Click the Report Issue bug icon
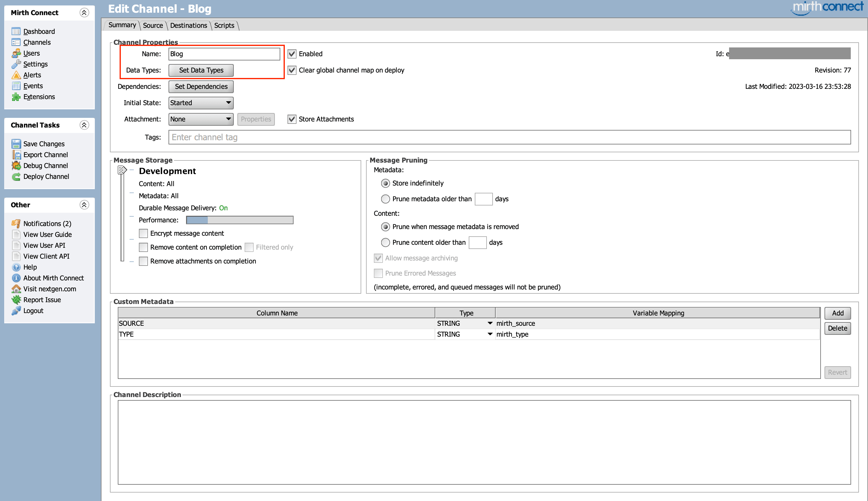Image resolution: width=868 pixels, height=501 pixels. [x=16, y=300]
